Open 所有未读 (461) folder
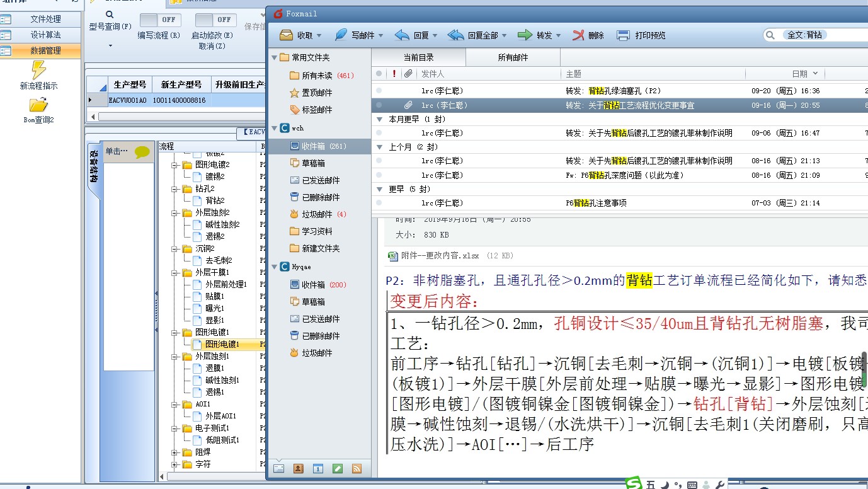868x489 pixels. click(322, 76)
